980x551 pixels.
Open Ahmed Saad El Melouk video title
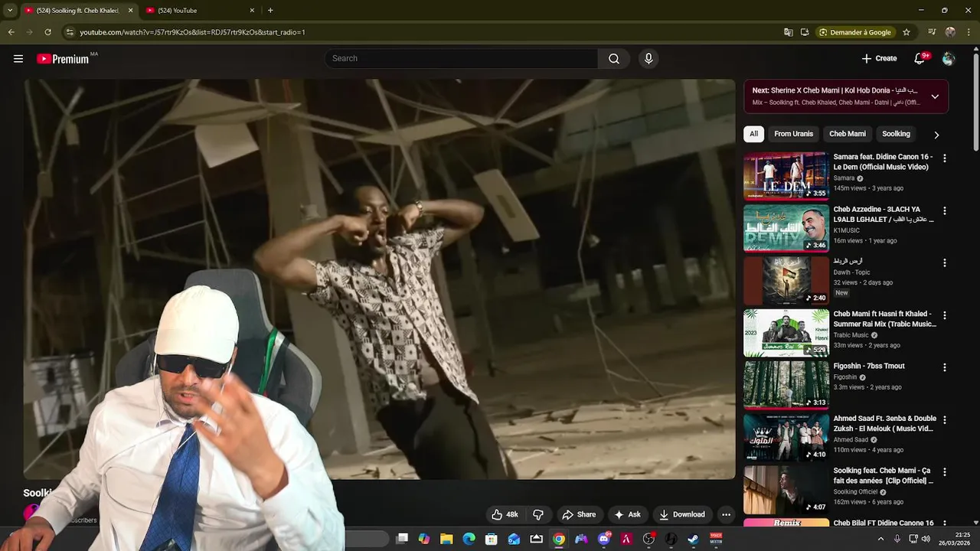pos(884,423)
